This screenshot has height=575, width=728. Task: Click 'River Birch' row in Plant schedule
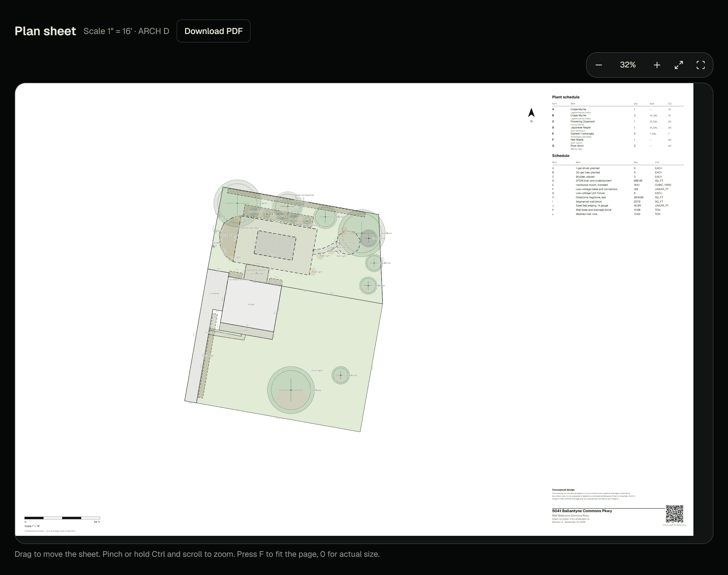coord(618,147)
